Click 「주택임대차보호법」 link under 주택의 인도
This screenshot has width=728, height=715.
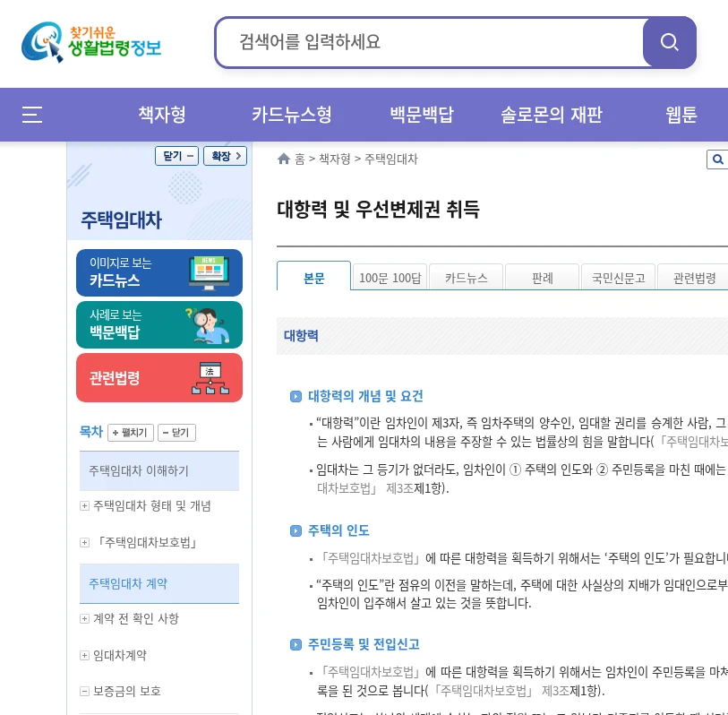(x=370, y=558)
